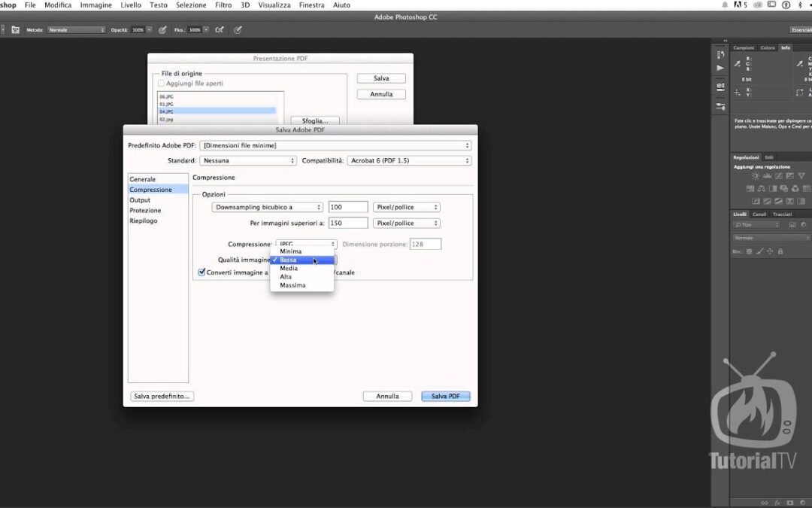Toggle lock position for the layer

pos(770,251)
